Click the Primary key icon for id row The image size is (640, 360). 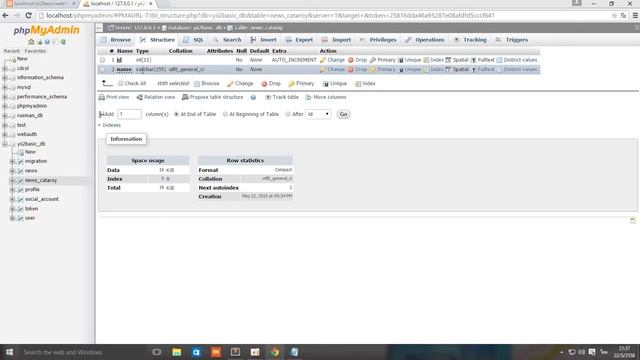[373, 60]
